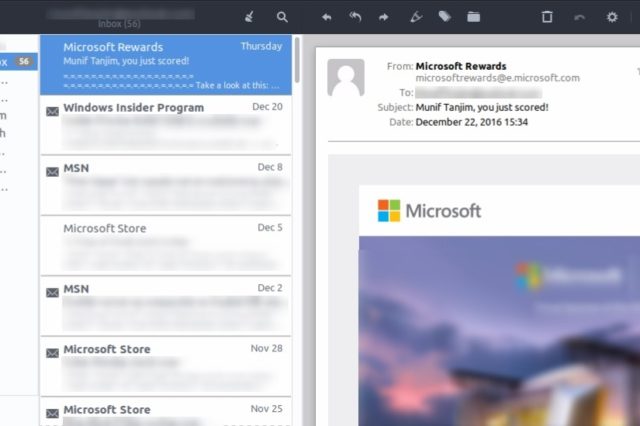This screenshot has width=640, height=426.
Task: Click the Microsoft logo in email body
Action: pyautogui.click(x=429, y=211)
